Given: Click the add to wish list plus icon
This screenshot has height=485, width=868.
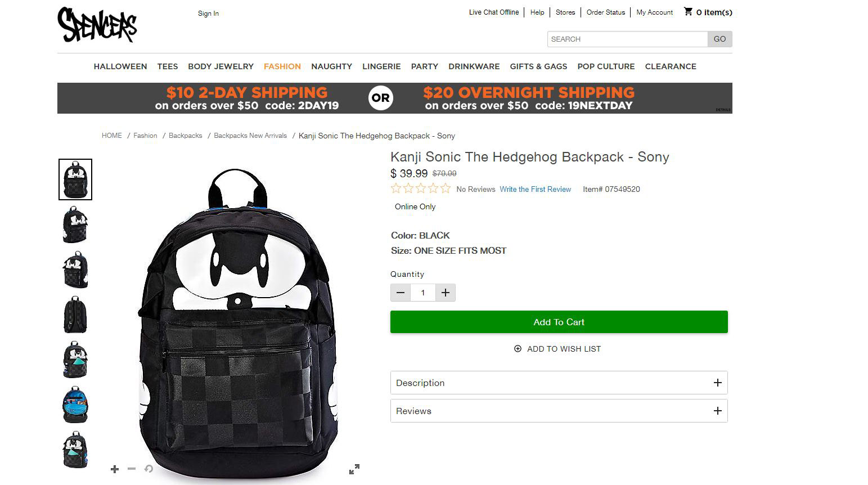Looking at the screenshot, I should [518, 349].
